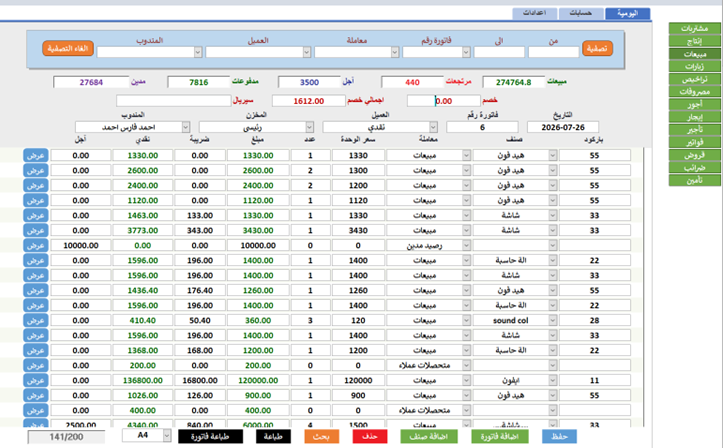Click the الى date filter field
Viewport: 723px width, 448px height.
499,52
